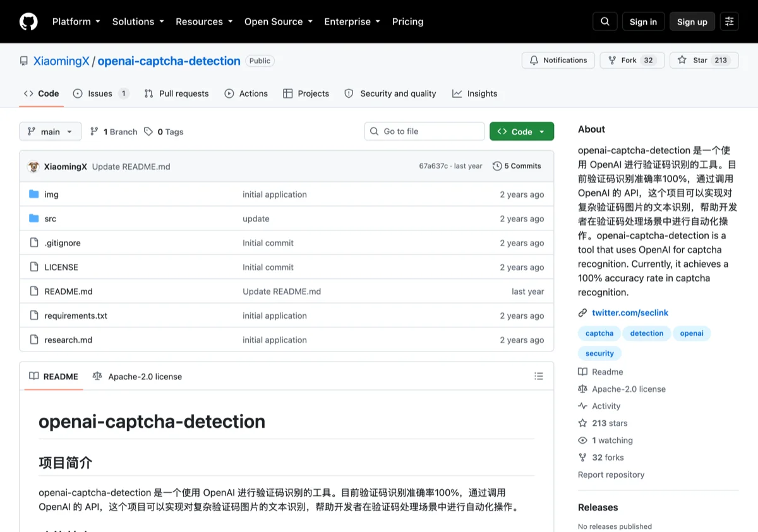Expand the Resources menu
This screenshot has height=532, width=758.
pos(204,21)
